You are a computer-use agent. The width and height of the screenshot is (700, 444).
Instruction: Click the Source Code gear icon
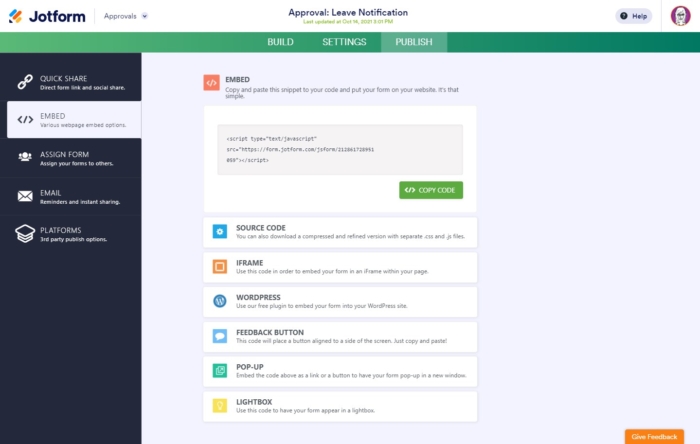click(220, 232)
